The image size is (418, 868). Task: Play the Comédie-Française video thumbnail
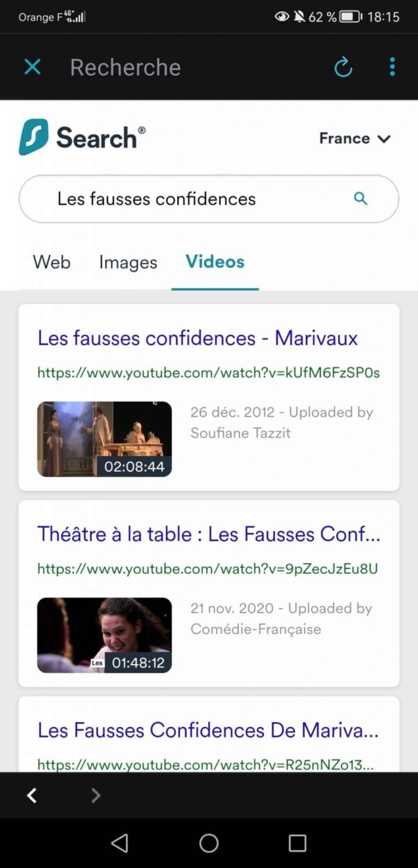coord(104,635)
